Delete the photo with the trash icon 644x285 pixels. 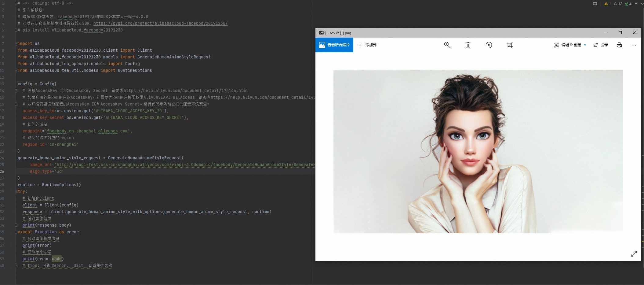click(468, 45)
